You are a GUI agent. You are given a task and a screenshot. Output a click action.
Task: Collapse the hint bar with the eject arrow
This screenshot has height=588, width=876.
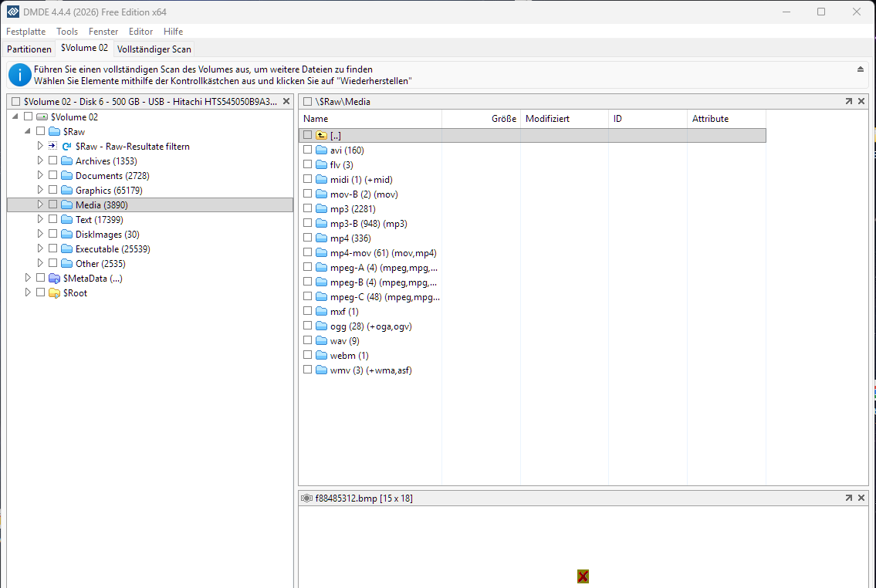click(x=861, y=69)
